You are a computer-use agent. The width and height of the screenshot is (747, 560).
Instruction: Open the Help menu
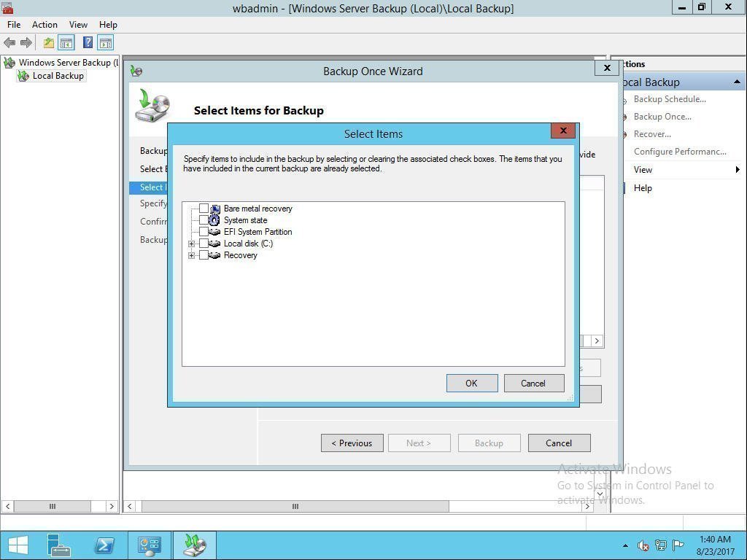(108, 25)
